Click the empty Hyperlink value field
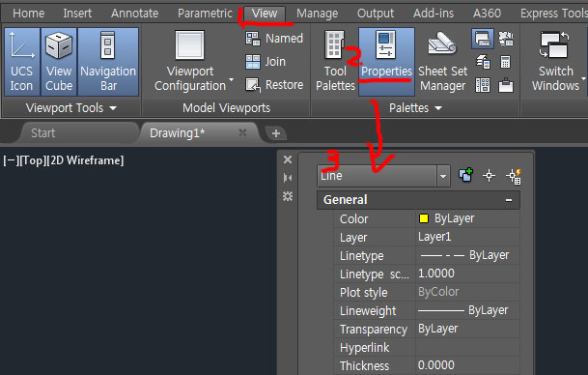The height and width of the screenshot is (375, 588). click(467, 347)
